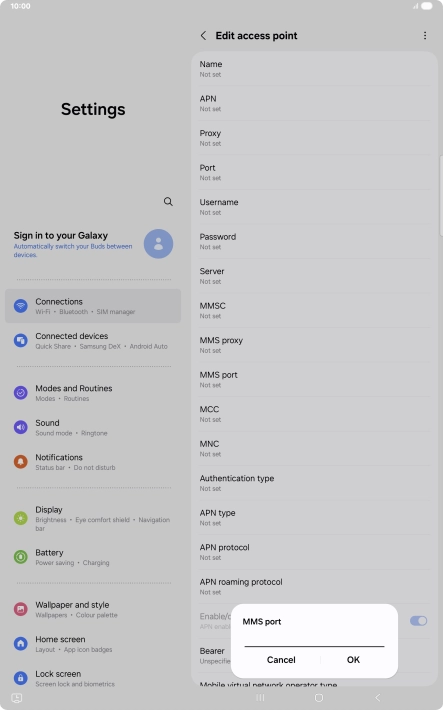This screenshot has width=443, height=710.
Task: Tap the Galaxy account avatar icon
Action: [159, 244]
